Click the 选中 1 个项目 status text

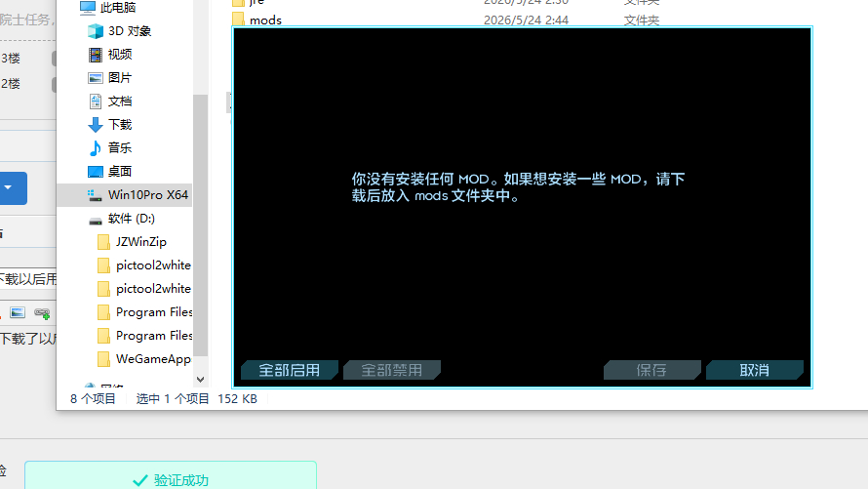[173, 399]
